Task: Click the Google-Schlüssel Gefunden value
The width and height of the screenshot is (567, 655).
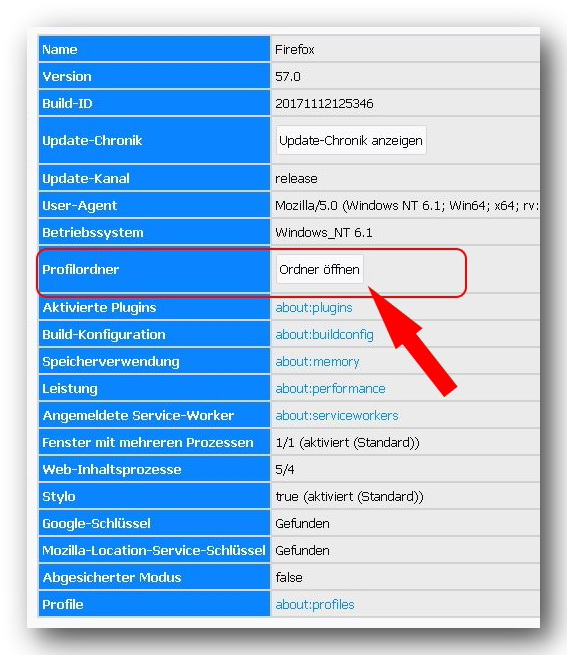Action: click(302, 523)
